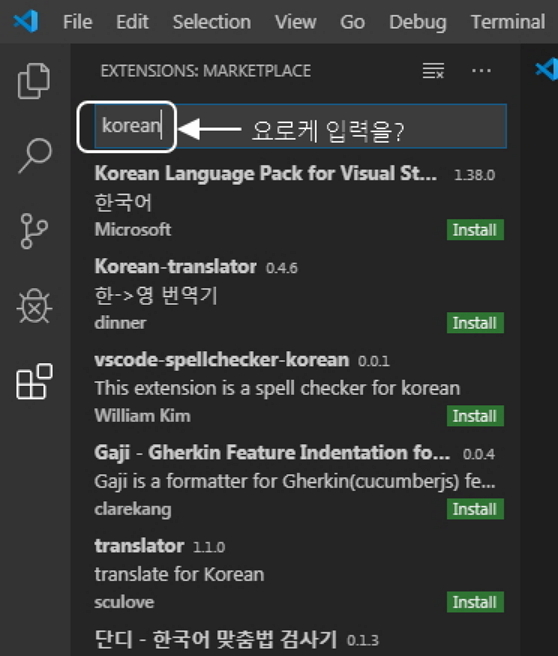Screen dimensions: 558x656
Task: Click 'This extension is a spell checker' description
Action: click(x=277, y=388)
